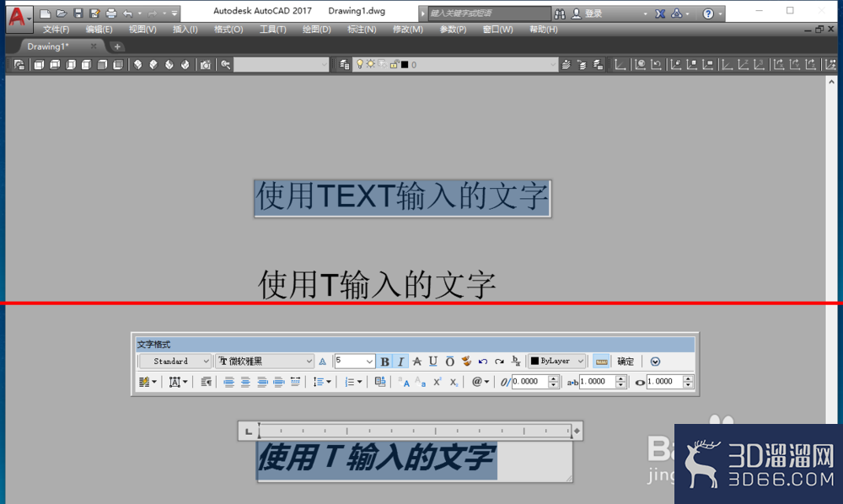Toggle the ruler display button
Screen dimensions: 843x504
tap(601, 362)
